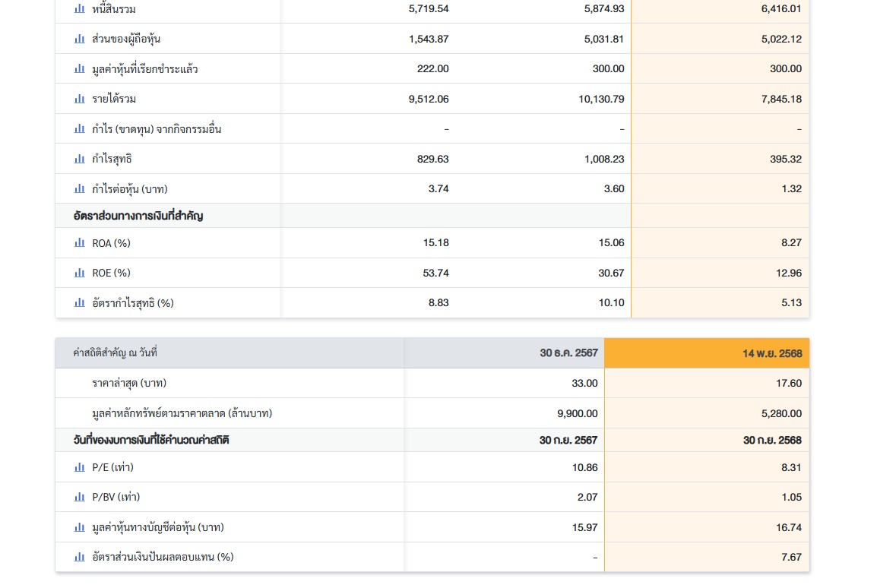877x588 pixels.
Task: Show chart icon beside อัตรากำไรสุทธิ (%)
Action: (80, 303)
